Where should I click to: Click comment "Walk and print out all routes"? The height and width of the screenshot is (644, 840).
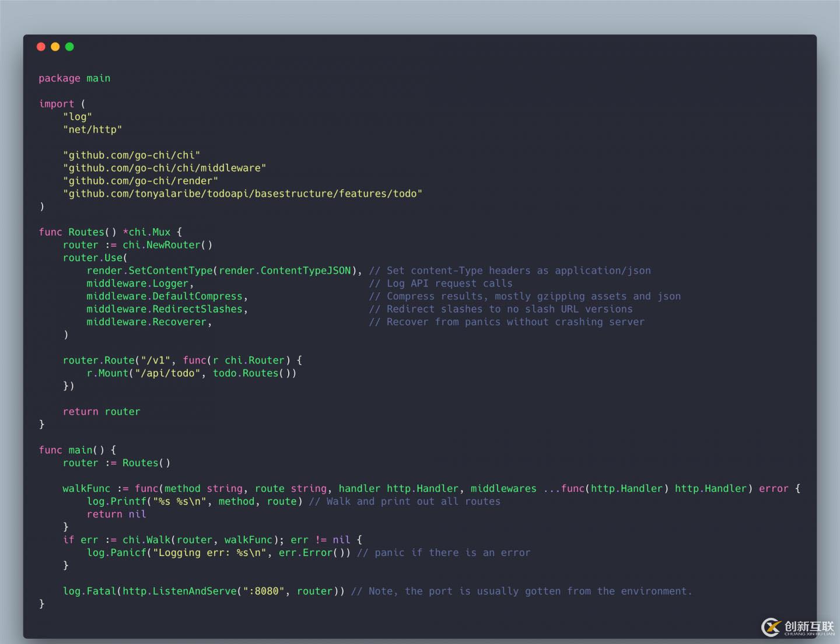pyautogui.click(x=405, y=502)
